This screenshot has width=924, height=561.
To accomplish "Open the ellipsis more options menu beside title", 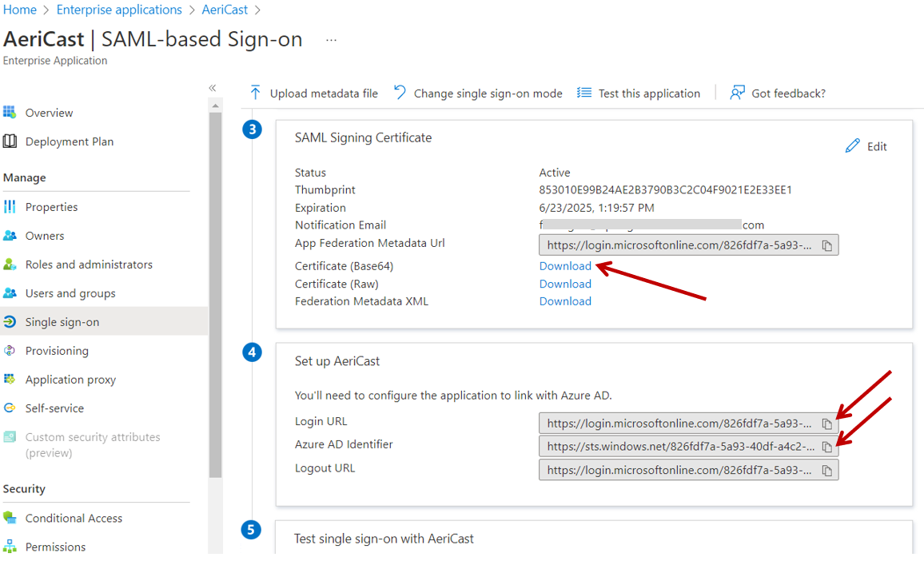I will point(331,40).
